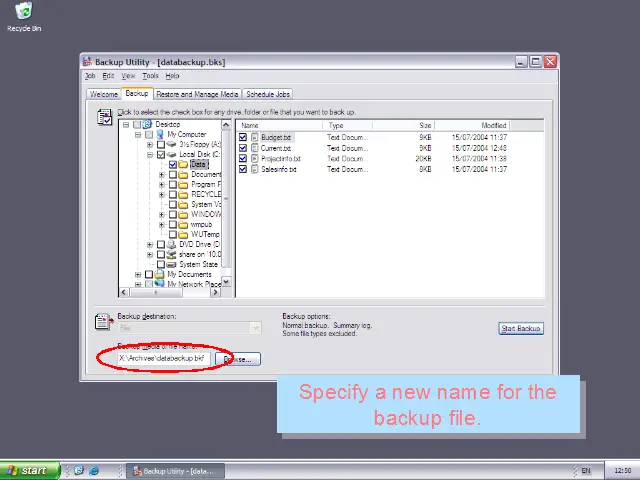Switch to the Schedule Jobs tab

coord(268,94)
